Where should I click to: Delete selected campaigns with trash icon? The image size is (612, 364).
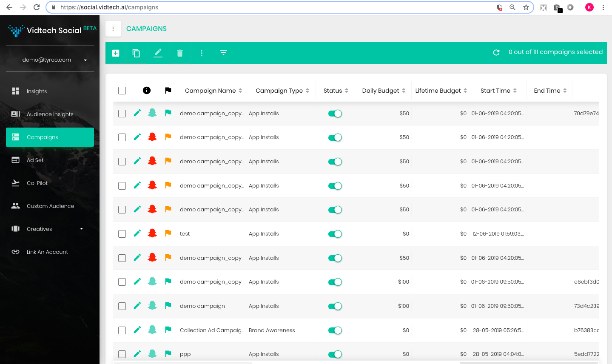[x=180, y=53]
